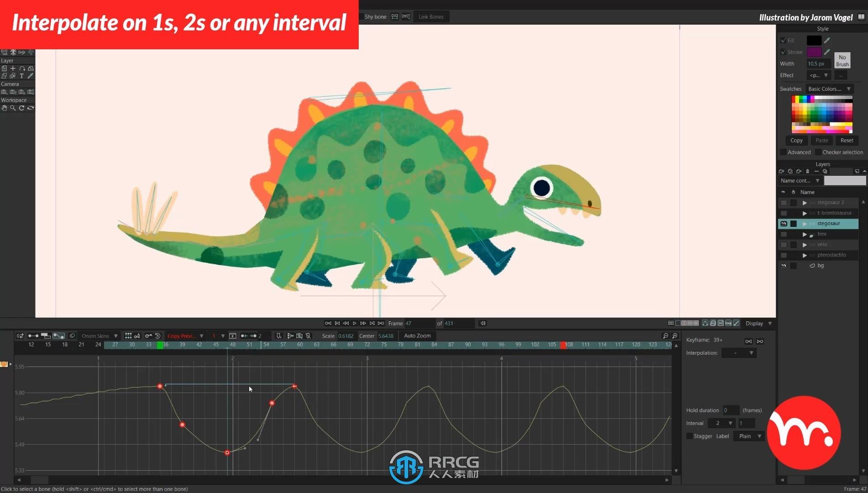Open the Label Plain dropdown
868x493 pixels.
pos(749,436)
